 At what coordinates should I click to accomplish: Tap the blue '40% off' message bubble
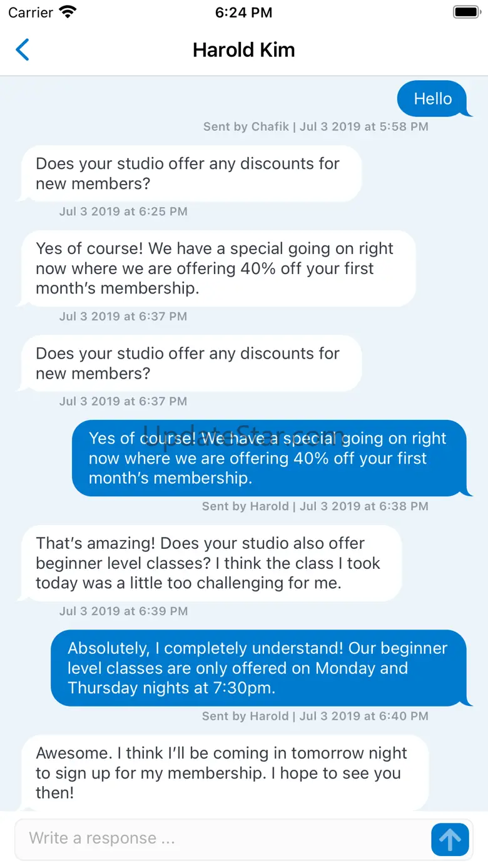pyautogui.click(x=269, y=458)
